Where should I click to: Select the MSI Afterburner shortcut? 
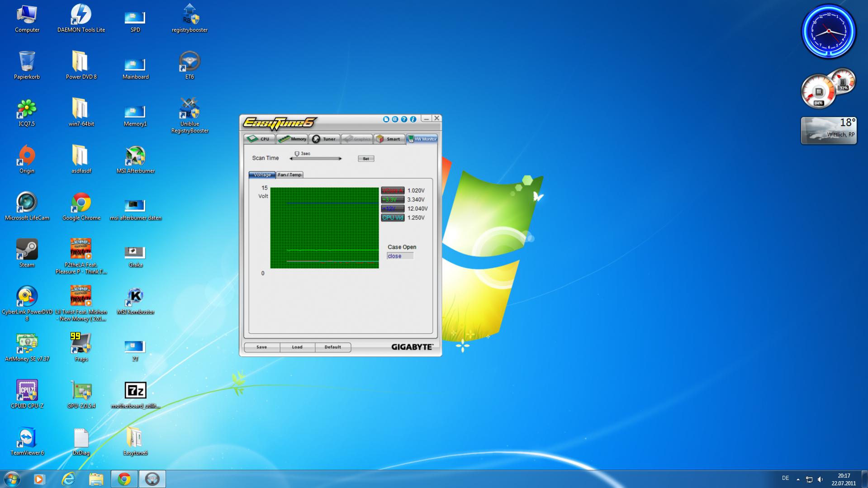coord(136,160)
